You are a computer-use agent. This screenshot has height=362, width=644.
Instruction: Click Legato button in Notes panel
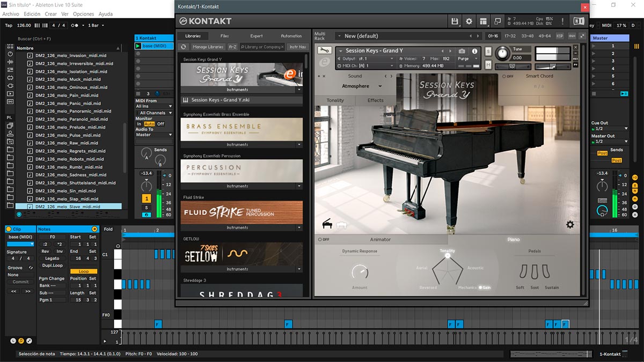point(52,258)
